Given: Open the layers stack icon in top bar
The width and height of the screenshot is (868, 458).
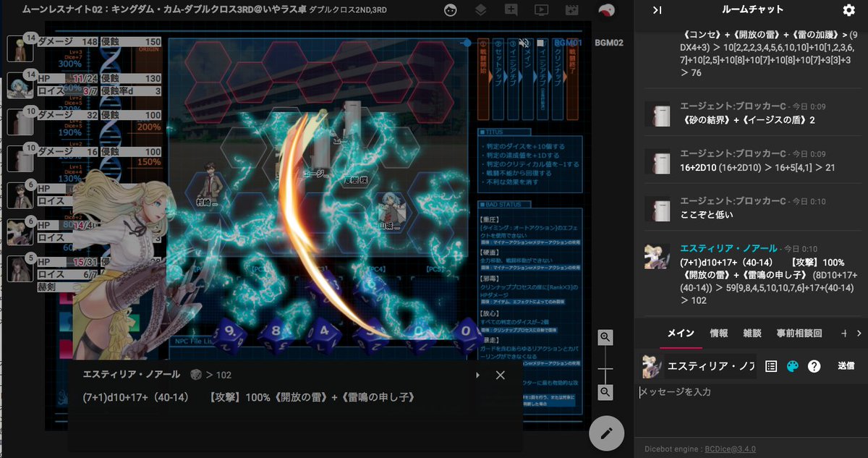Looking at the screenshot, I should pos(481,10).
